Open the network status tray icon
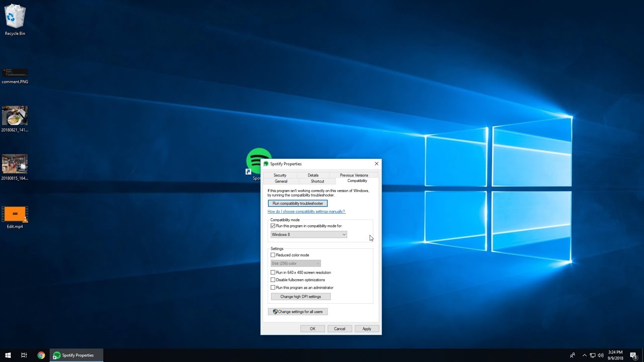This screenshot has width=644, height=362. click(593, 355)
